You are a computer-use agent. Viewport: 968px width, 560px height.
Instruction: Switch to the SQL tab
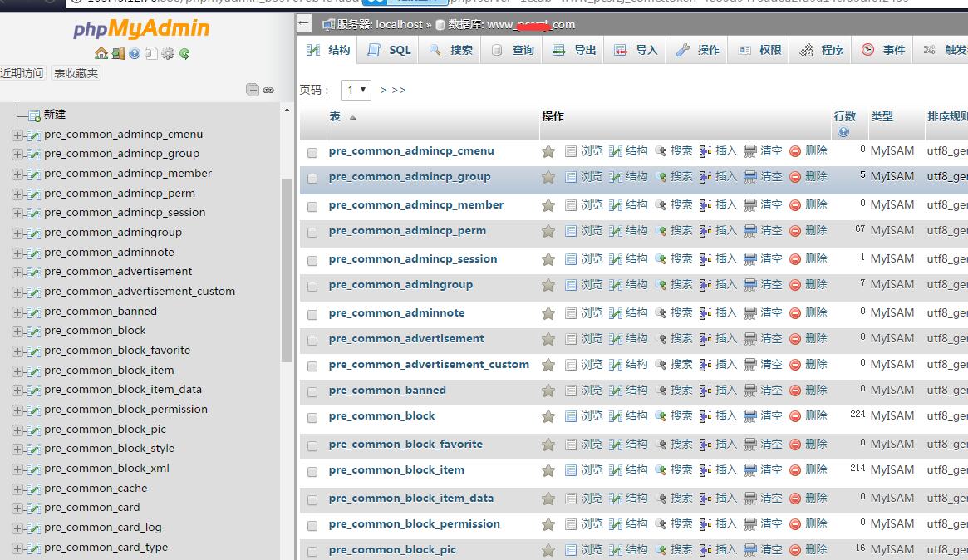pyautogui.click(x=388, y=50)
